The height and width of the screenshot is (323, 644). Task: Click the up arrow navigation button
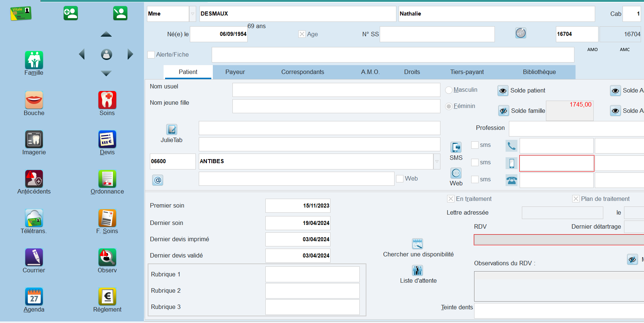[106, 34]
